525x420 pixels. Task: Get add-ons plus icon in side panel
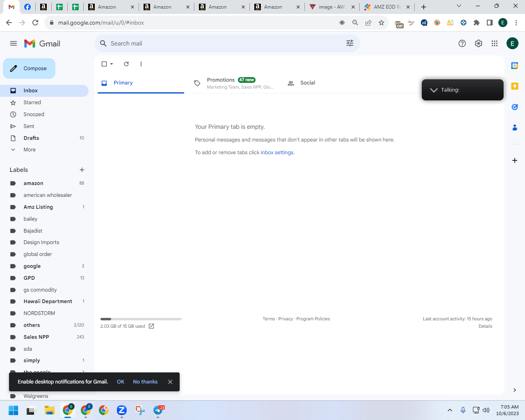pos(515,160)
